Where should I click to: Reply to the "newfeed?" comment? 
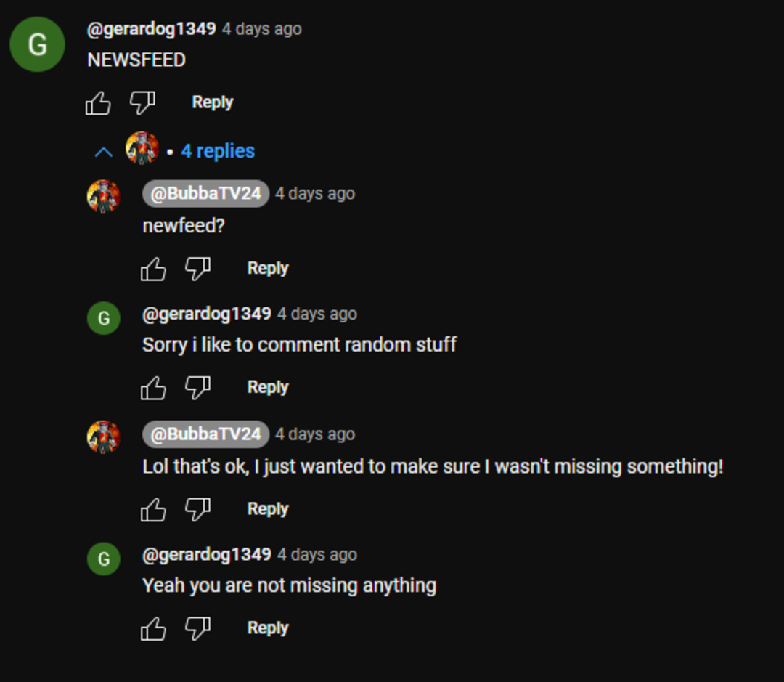267,268
